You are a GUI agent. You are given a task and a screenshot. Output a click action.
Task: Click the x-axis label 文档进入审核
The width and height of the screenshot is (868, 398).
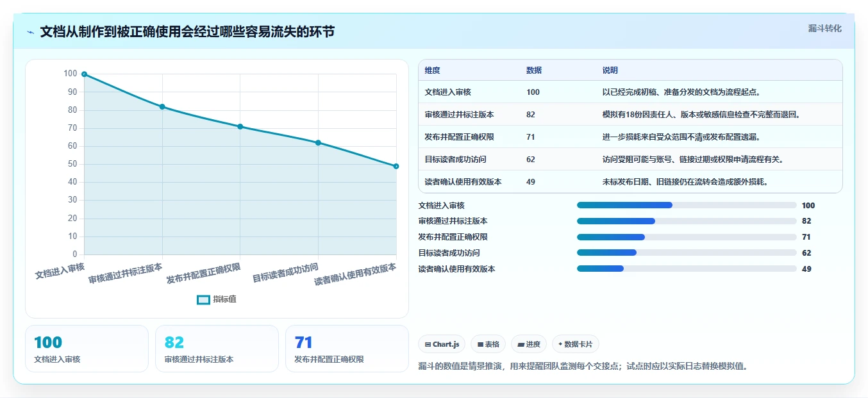[x=60, y=270]
